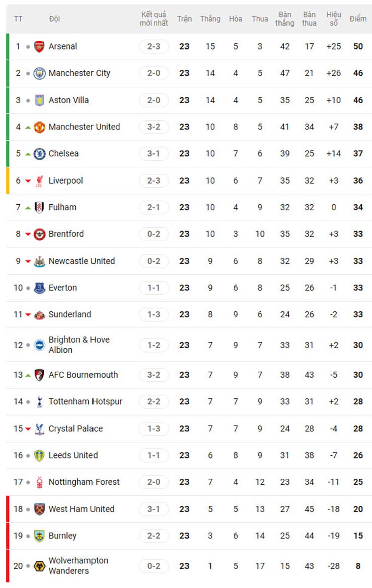The width and height of the screenshot is (372, 588).
Task: Click the Manchester City club crest
Action: 39,73
